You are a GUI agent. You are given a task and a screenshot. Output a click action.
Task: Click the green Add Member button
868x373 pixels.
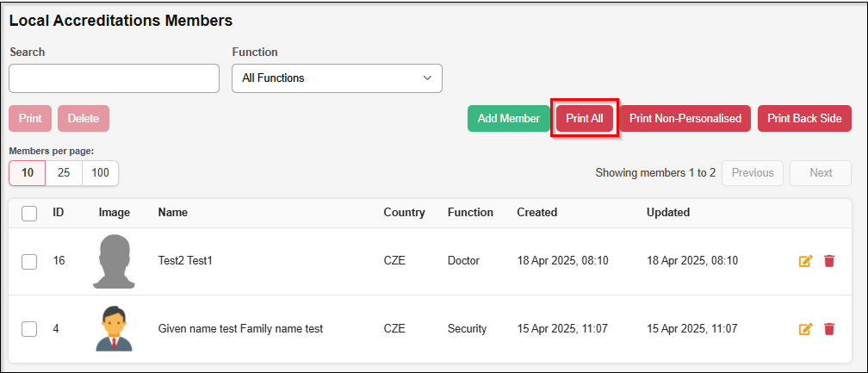[508, 119]
